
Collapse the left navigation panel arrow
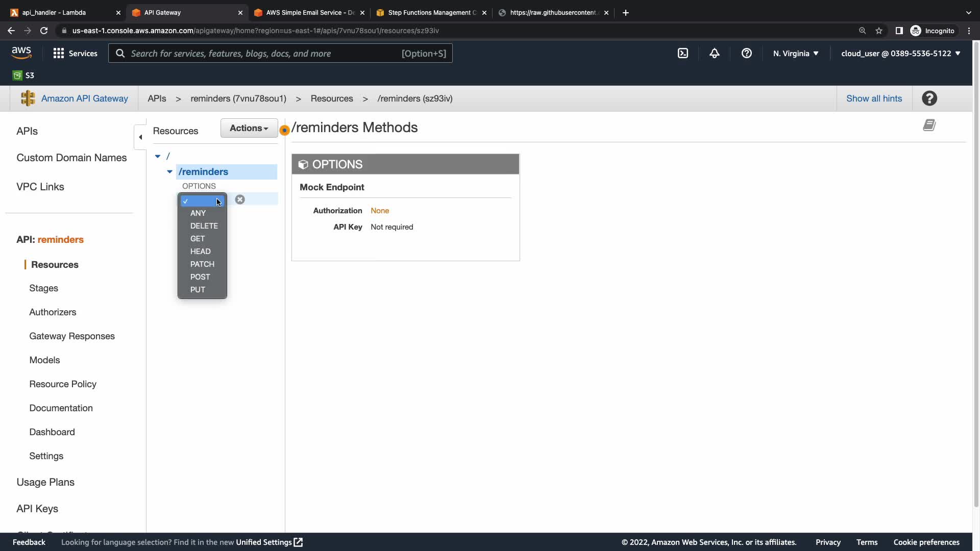pos(140,137)
